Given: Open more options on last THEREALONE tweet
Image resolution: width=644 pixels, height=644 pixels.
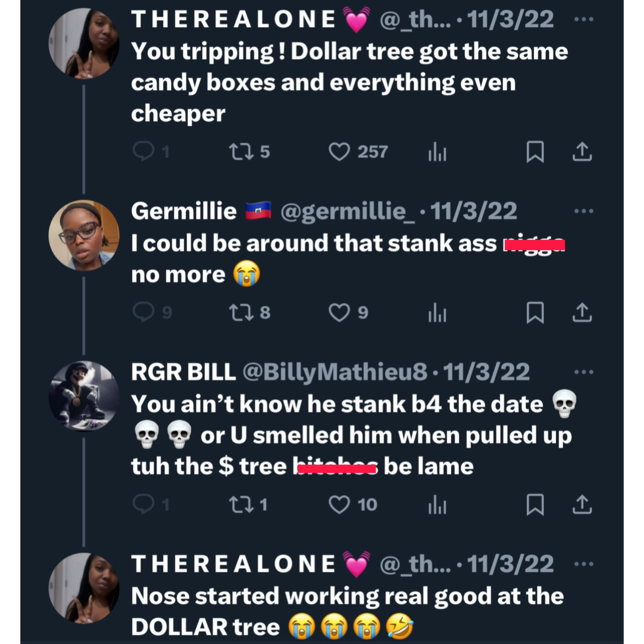Looking at the screenshot, I should point(584,564).
